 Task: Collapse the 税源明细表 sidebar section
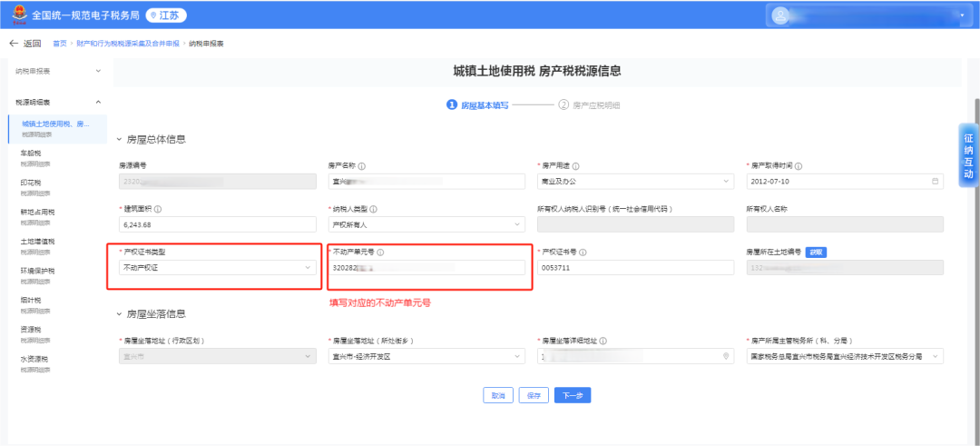pos(98,102)
